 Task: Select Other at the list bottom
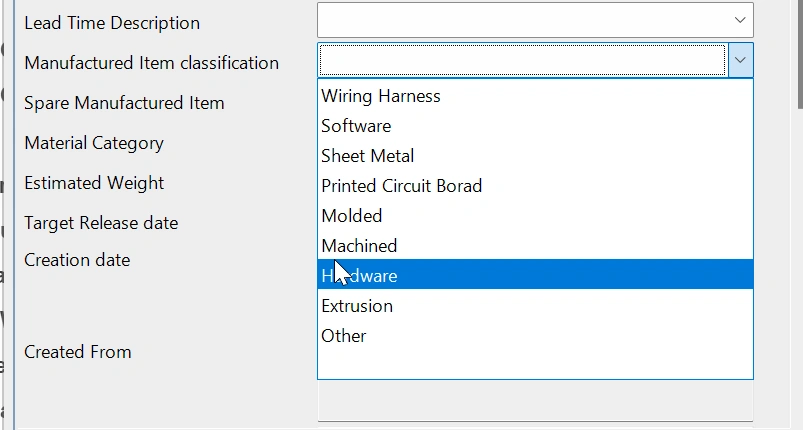[x=344, y=336]
